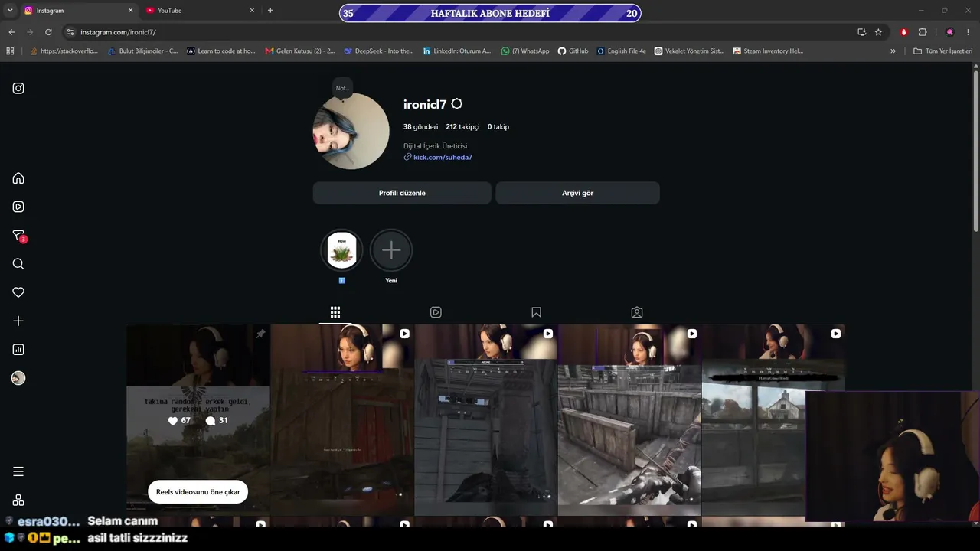
Task: Open the third reel with gray building
Action: coord(486,419)
